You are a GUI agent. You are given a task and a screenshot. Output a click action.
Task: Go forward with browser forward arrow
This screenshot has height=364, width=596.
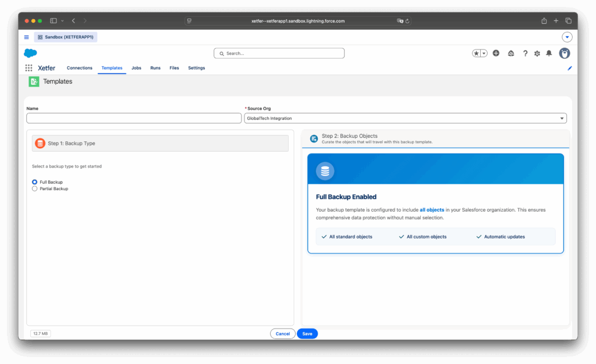coord(85,21)
